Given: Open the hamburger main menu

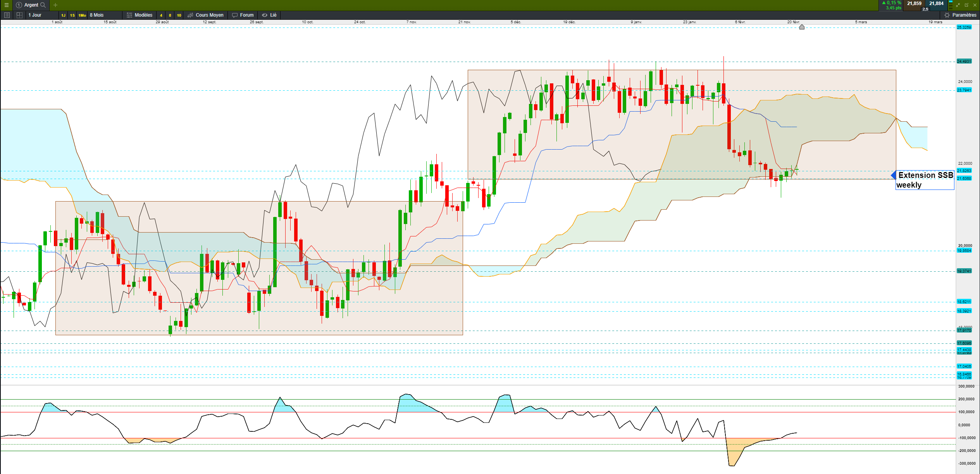Looking at the screenshot, I should (6, 5).
